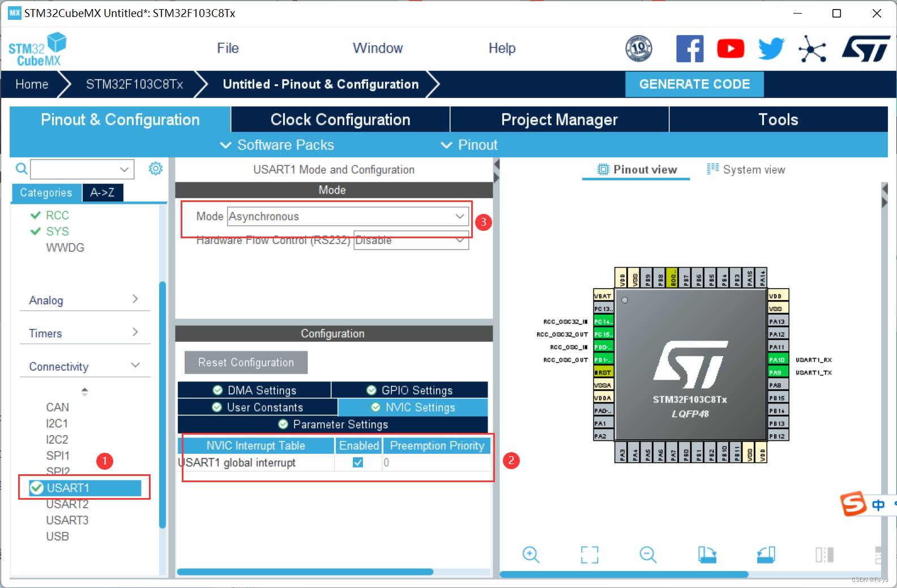
Task: Switch to the A->Z tab
Action: tap(102, 192)
